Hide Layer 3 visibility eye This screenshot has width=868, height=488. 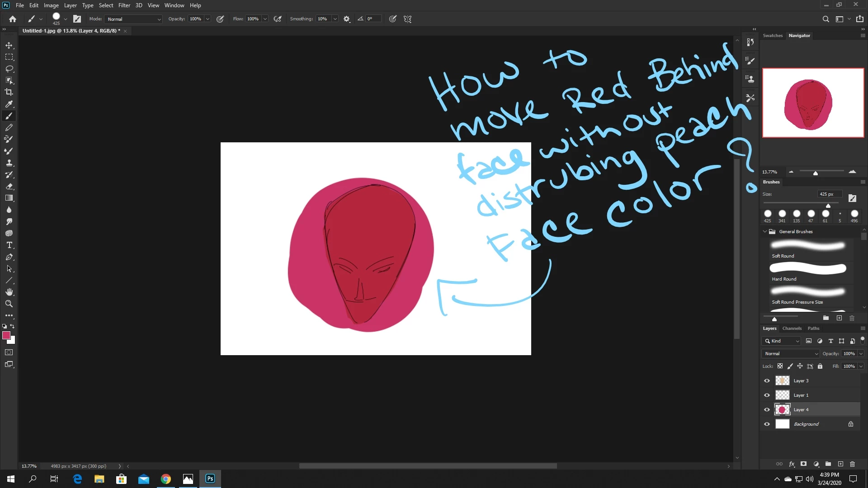(x=767, y=381)
